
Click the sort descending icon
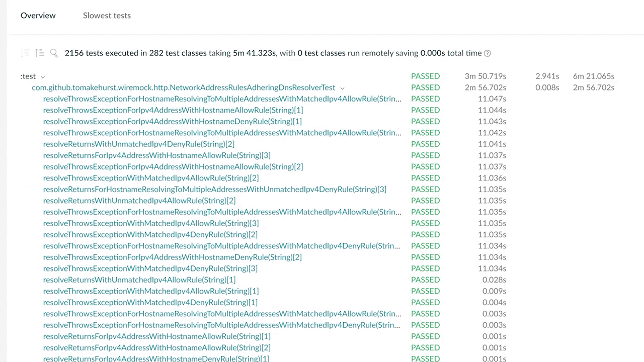click(x=25, y=53)
